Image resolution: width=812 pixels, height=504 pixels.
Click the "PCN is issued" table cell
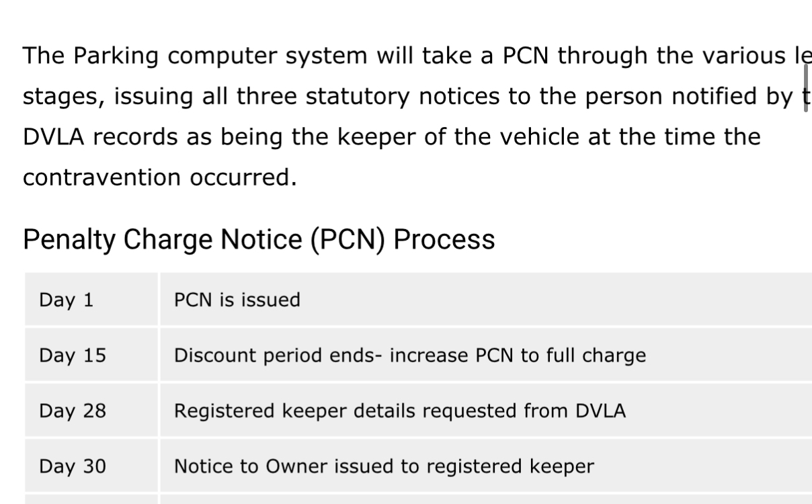coord(237,300)
